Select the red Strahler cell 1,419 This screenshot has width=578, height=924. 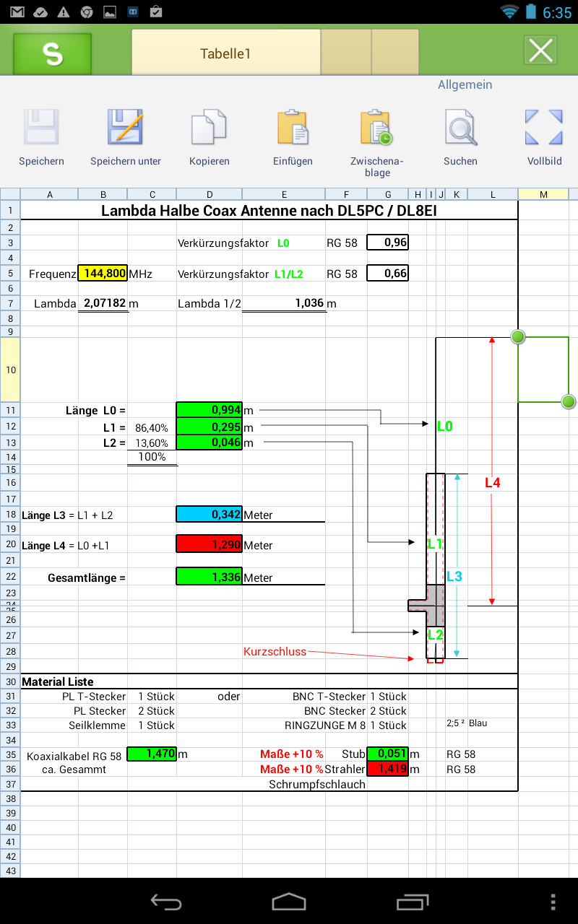(x=388, y=769)
